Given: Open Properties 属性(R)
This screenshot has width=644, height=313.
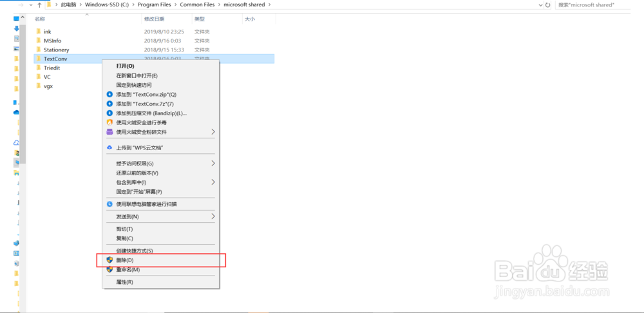Looking at the screenshot, I should tap(161, 282).
